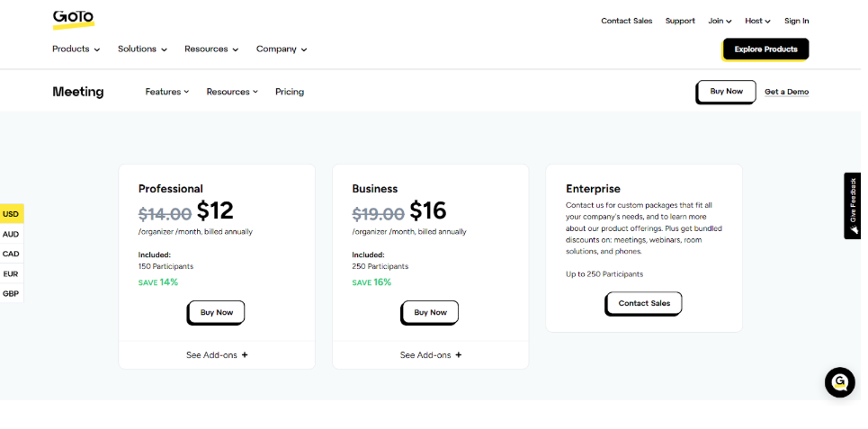Expand Meeting Resources dropdown

[232, 92]
